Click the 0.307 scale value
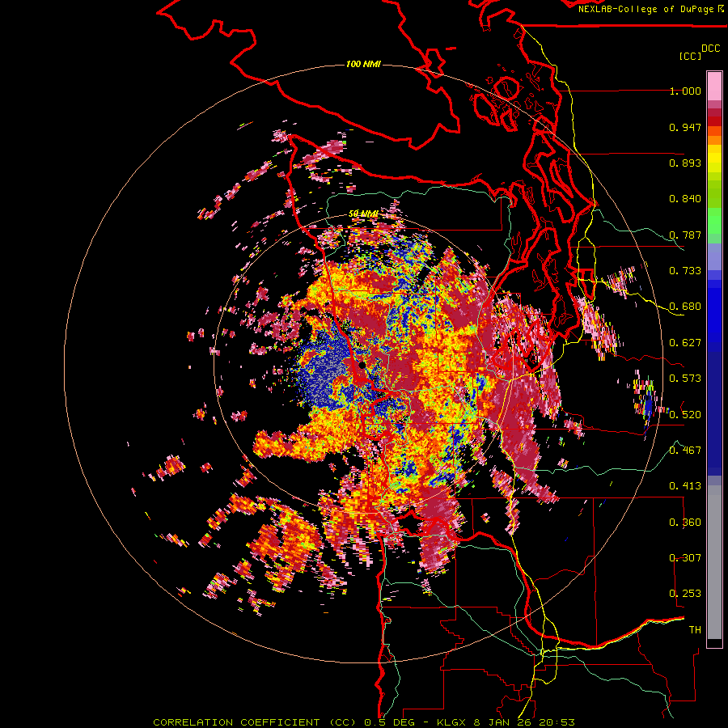The height and width of the screenshot is (728, 728). click(685, 558)
